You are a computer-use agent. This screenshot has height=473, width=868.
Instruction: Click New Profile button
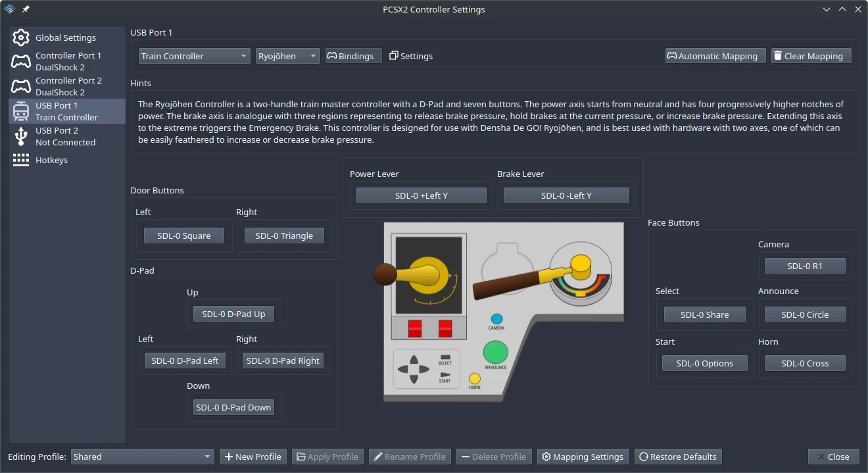tap(253, 457)
